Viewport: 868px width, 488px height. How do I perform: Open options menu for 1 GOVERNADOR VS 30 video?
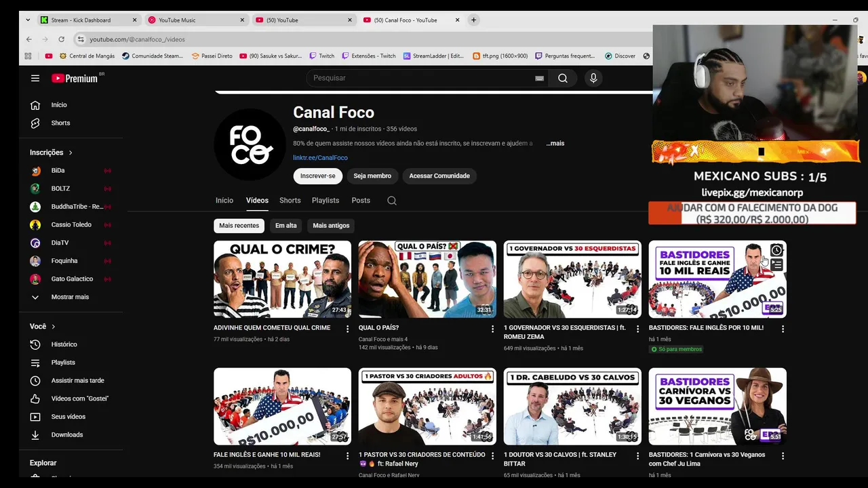pyautogui.click(x=637, y=329)
